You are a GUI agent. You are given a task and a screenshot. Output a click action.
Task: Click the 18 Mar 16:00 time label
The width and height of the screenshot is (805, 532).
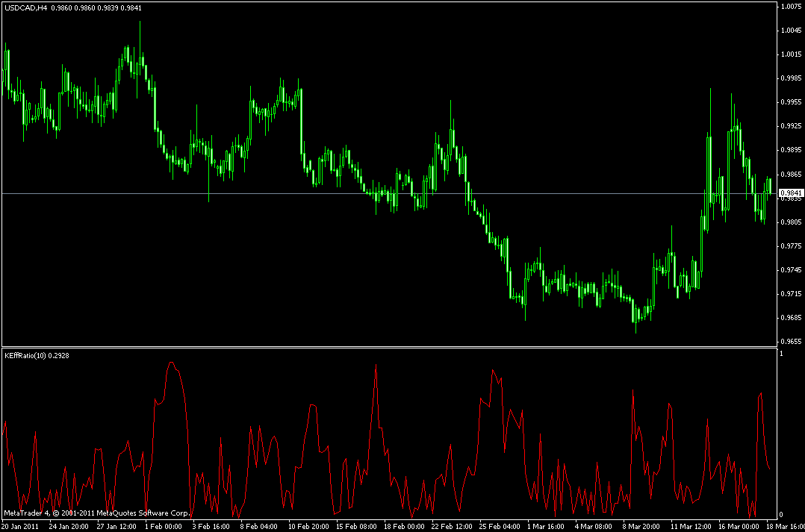(786, 526)
